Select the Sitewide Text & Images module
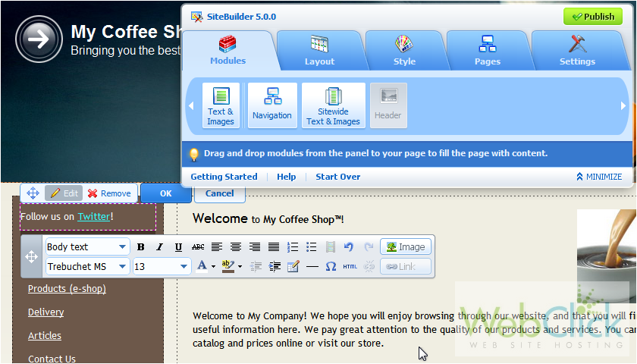Image resolution: width=637 pixels, height=364 pixels. pos(333,105)
